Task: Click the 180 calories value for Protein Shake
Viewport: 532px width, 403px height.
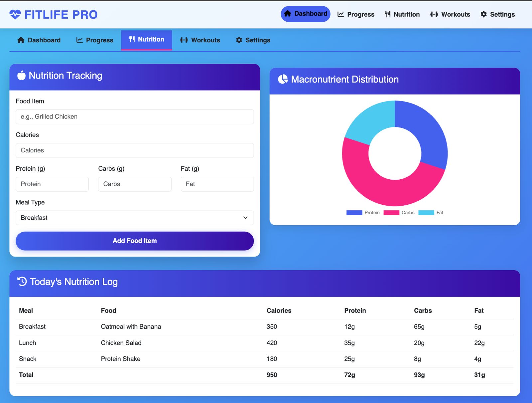Action: (272, 359)
